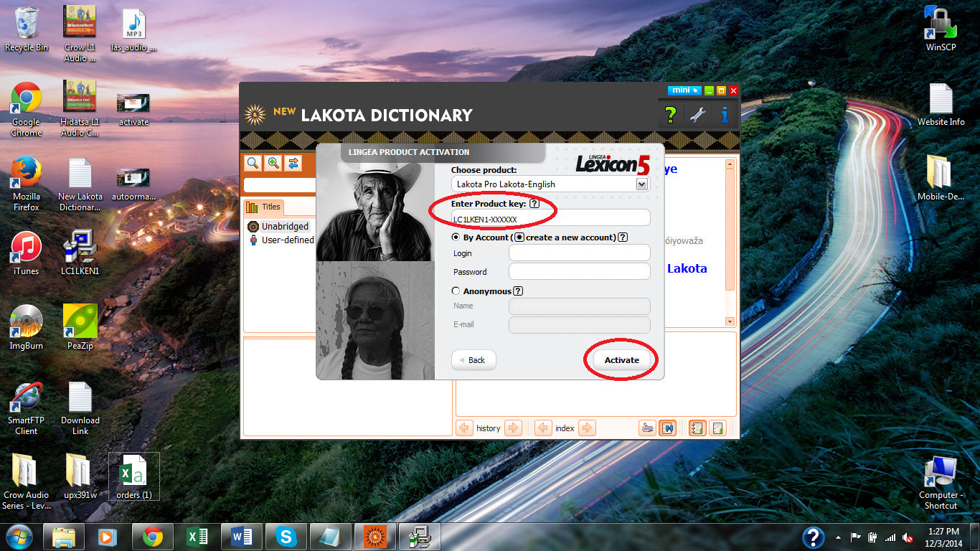Viewport: 980px width, 551px height.
Task: Open the green question mark help icon
Action: coord(670,115)
